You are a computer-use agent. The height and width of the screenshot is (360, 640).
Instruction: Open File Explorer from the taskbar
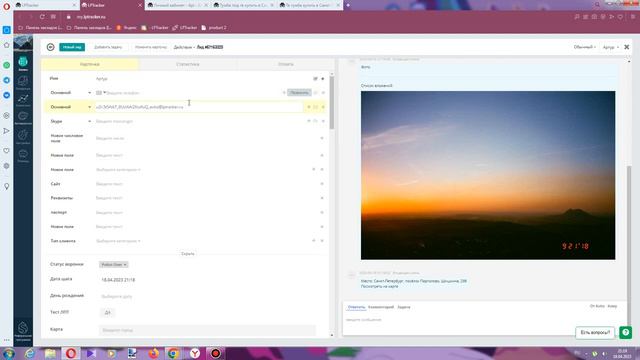point(50,353)
